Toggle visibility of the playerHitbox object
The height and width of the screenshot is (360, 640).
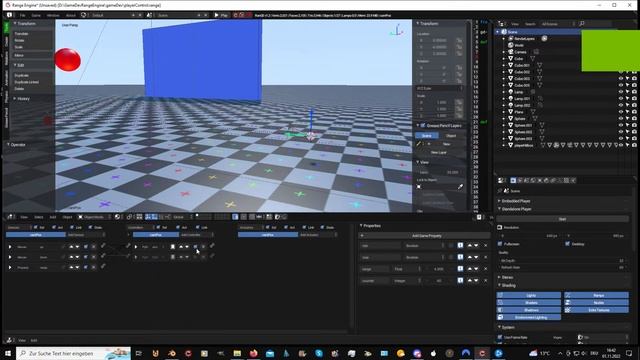click(x=621, y=145)
